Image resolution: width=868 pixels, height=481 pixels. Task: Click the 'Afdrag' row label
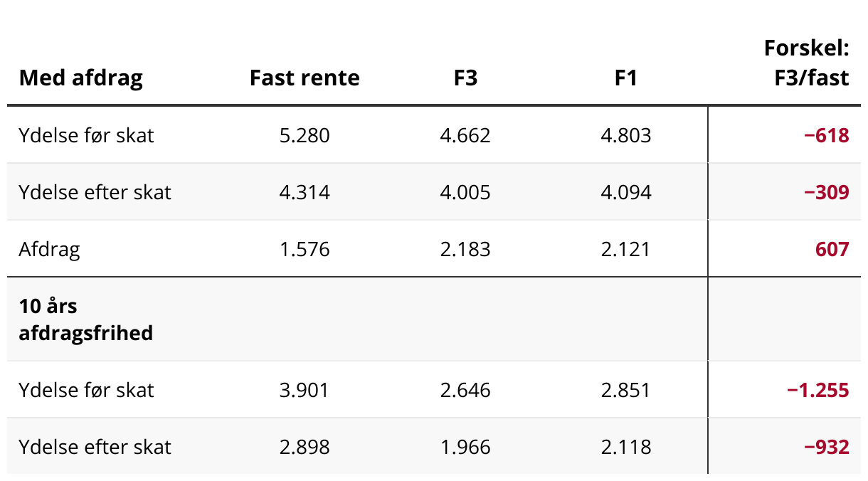49,249
